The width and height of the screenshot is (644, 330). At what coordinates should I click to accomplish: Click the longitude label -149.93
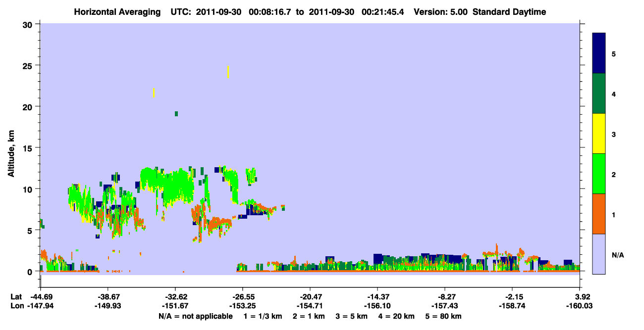point(107,306)
